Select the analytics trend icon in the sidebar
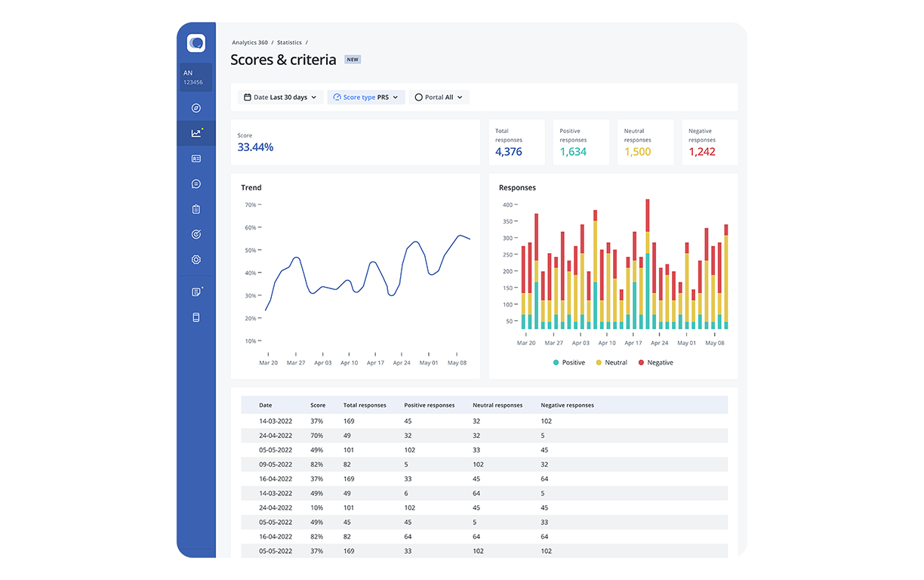The height and width of the screenshot is (580, 924). click(196, 132)
